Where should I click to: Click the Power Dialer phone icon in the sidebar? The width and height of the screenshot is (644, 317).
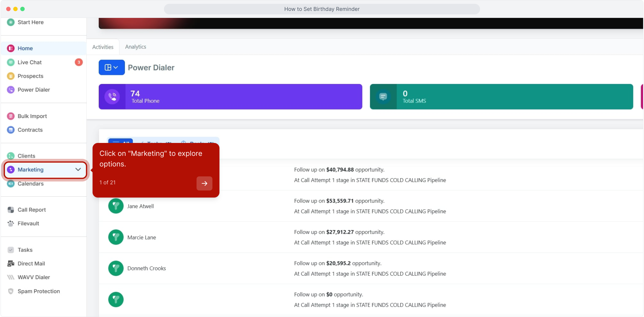click(x=11, y=90)
